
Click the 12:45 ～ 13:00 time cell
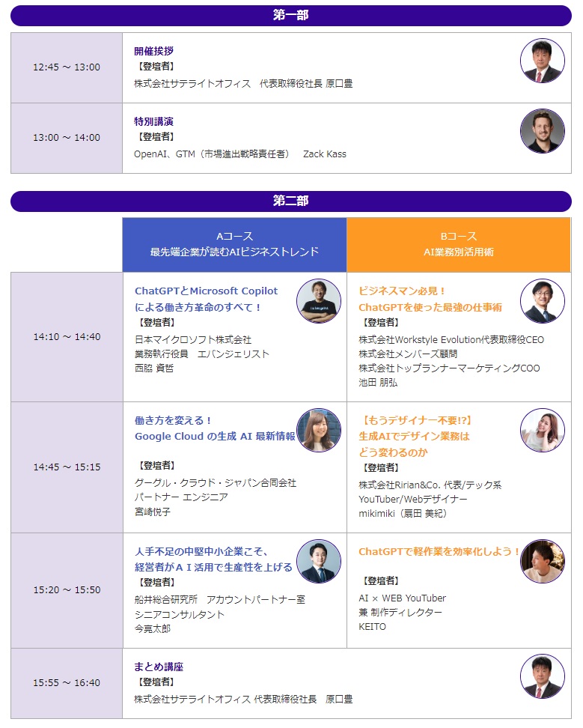(x=67, y=67)
